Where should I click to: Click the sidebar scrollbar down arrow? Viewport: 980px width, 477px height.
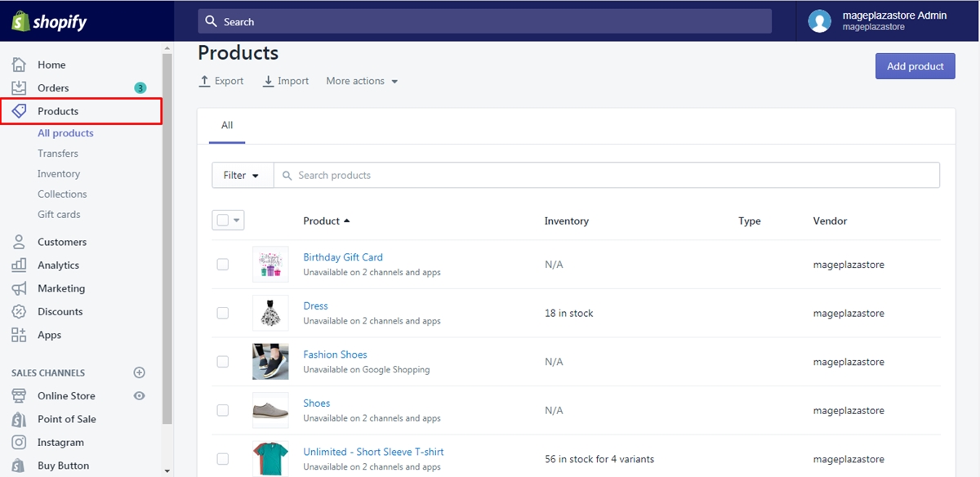[167, 470]
